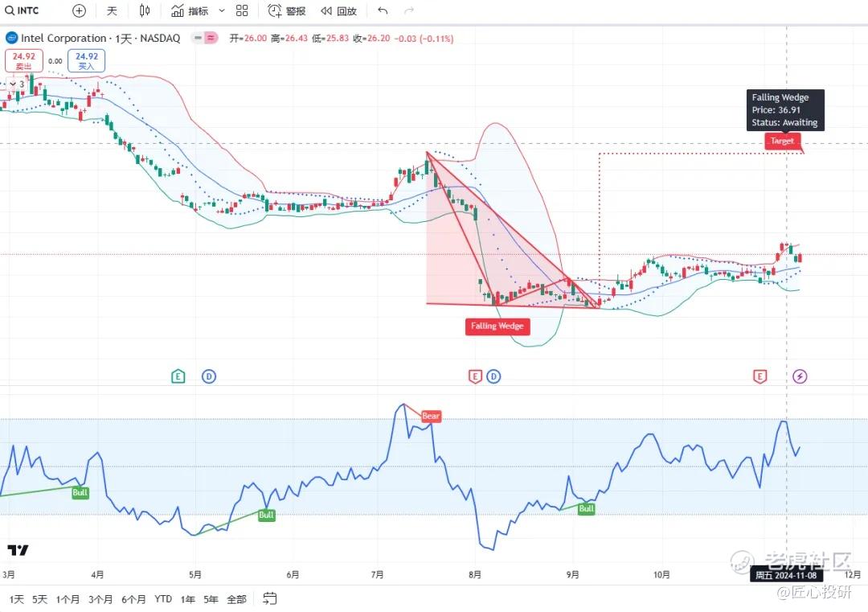Click the 开=26.00 open price value
The height and width of the screenshot is (612, 868).
[248, 39]
